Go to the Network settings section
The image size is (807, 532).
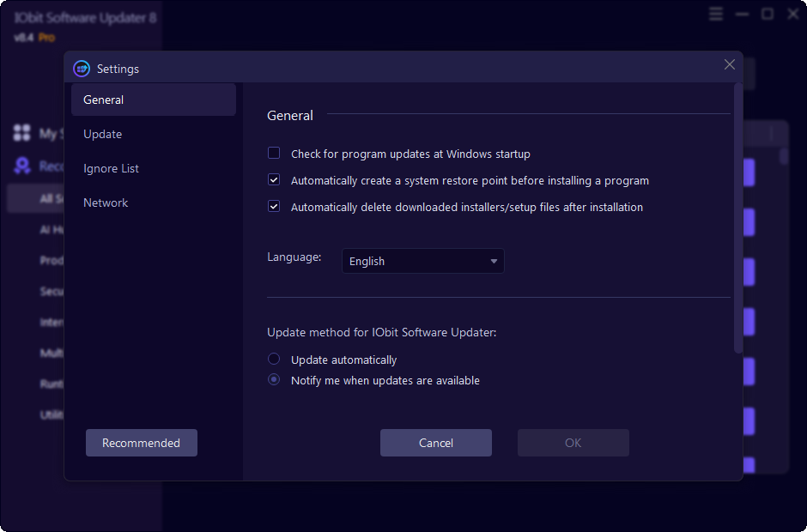tap(106, 203)
